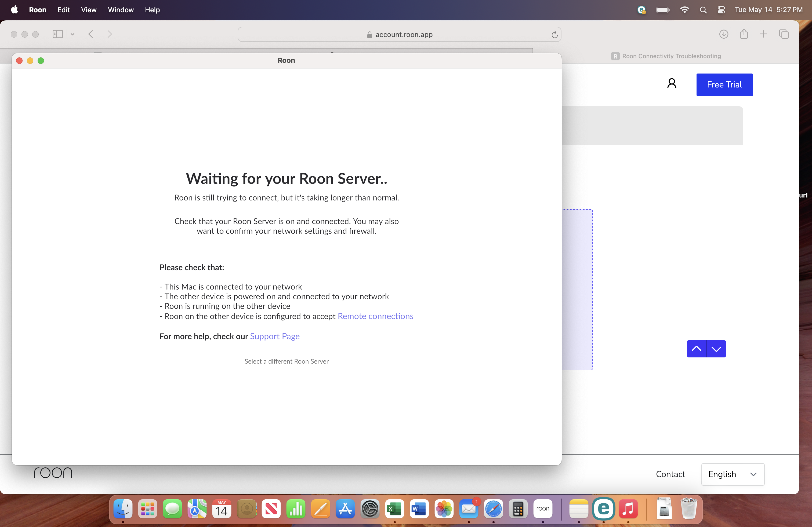Open the Window menu
The width and height of the screenshot is (812, 527).
121,10
